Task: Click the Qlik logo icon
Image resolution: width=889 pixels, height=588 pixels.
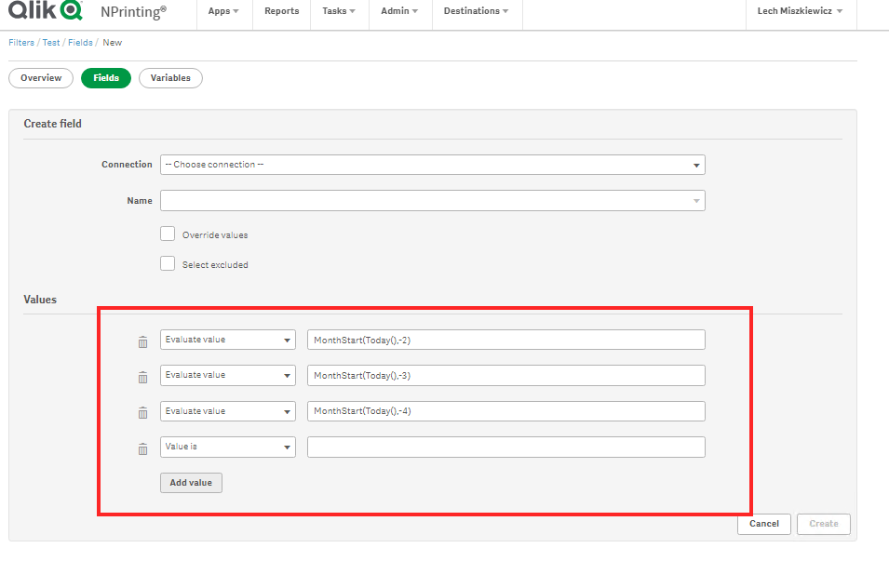Action: pyautogui.click(x=46, y=10)
